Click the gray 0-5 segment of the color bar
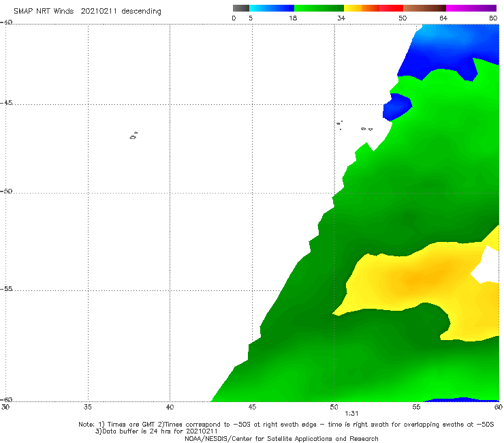This screenshot has height=443, width=504. pyautogui.click(x=240, y=8)
